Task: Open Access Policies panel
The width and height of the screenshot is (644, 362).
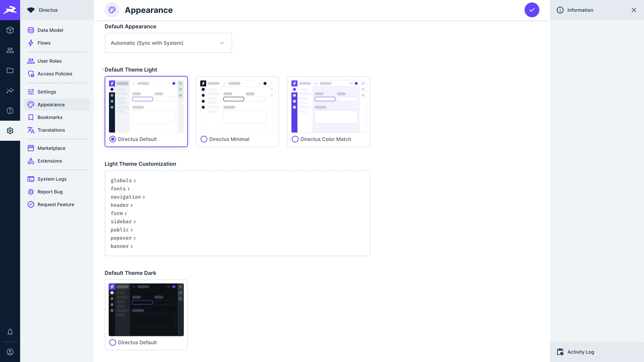Action: coord(55,73)
